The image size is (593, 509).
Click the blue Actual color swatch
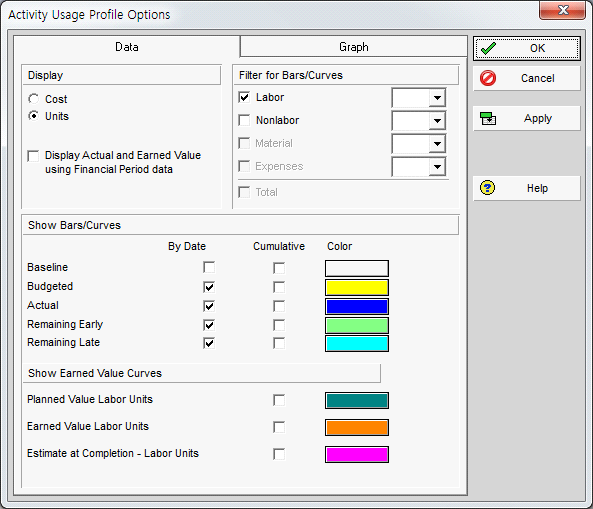click(357, 306)
